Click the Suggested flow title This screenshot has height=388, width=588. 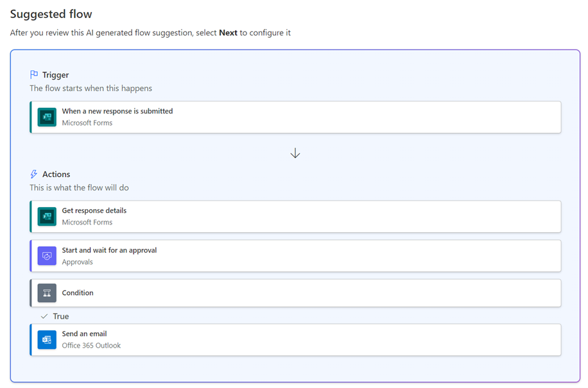coord(51,13)
